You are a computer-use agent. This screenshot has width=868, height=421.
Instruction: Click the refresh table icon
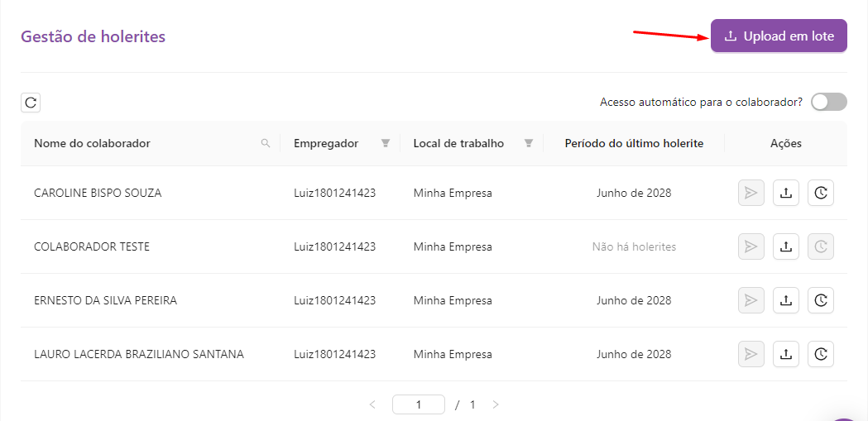(x=31, y=103)
